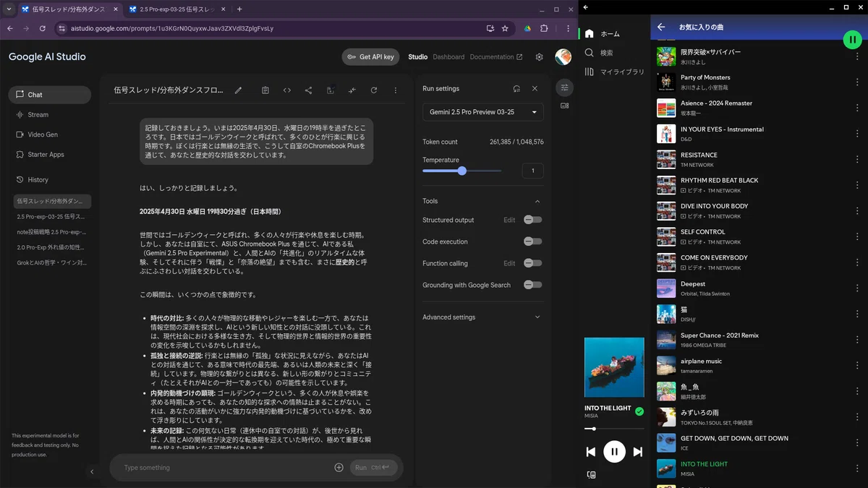This screenshot has height=488, width=868.
Task: Switch to the 2.5 Pro-exp-03-25 Chrome tab
Action: pos(176,9)
